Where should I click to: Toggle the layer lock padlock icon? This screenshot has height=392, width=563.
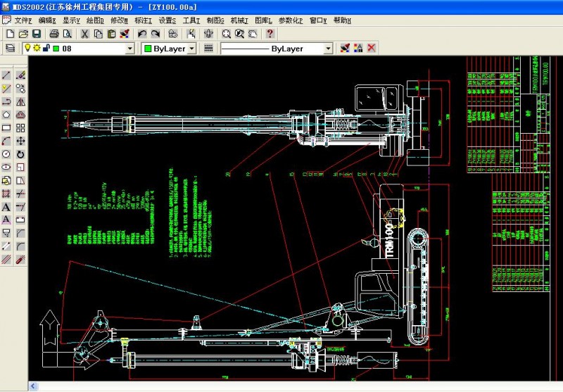point(46,49)
